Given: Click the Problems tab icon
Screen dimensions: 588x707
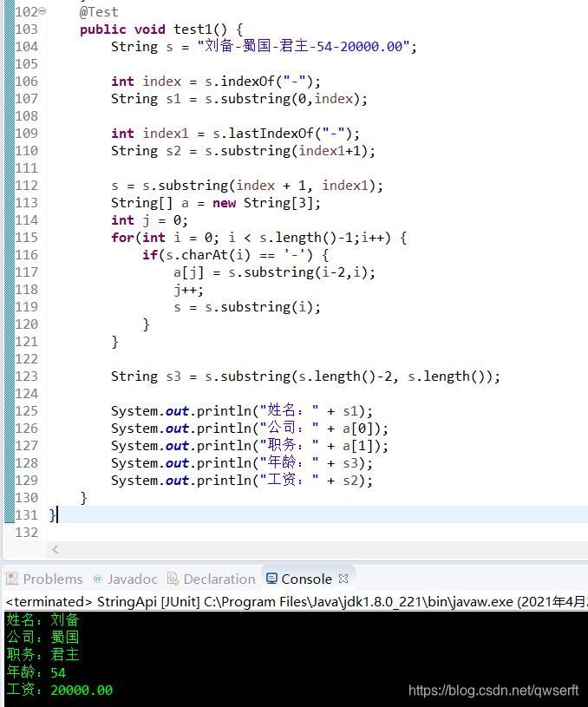Looking at the screenshot, I should click(x=12, y=579).
